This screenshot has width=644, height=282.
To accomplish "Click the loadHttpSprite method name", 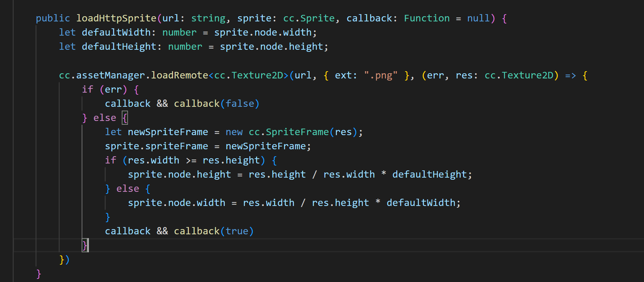I will pos(116,18).
